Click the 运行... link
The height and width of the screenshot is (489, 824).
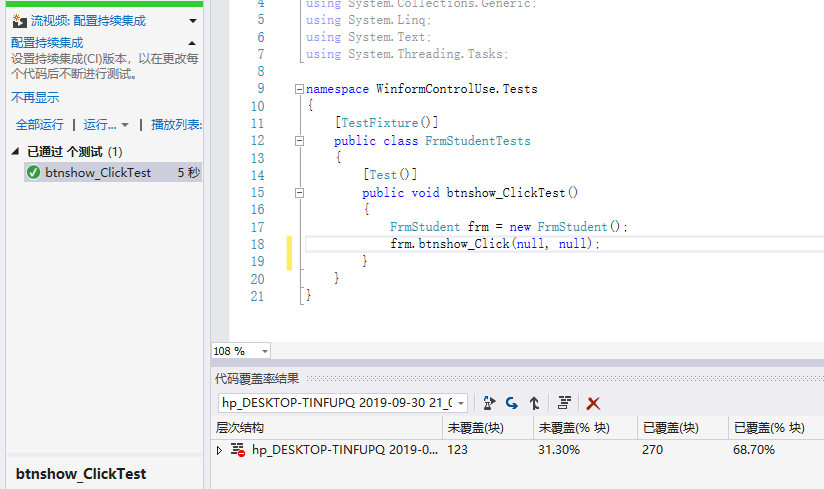click(x=100, y=124)
